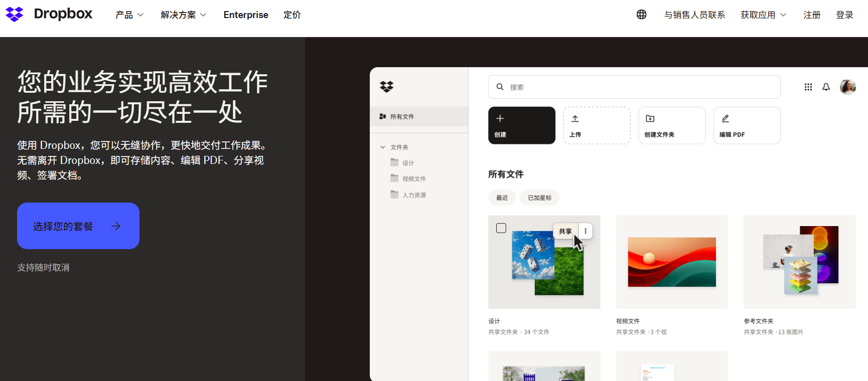The width and height of the screenshot is (868, 381).
Task: Select the 设计 folder in sidebar
Action: click(x=402, y=163)
